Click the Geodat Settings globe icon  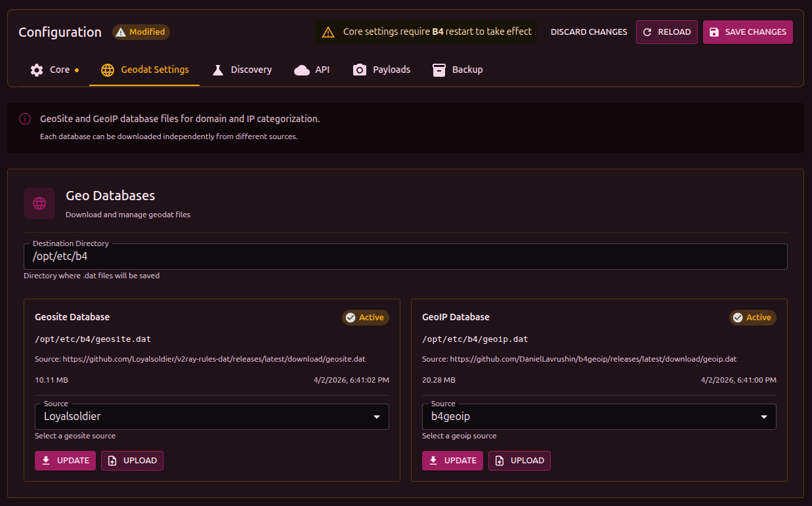(108, 70)
